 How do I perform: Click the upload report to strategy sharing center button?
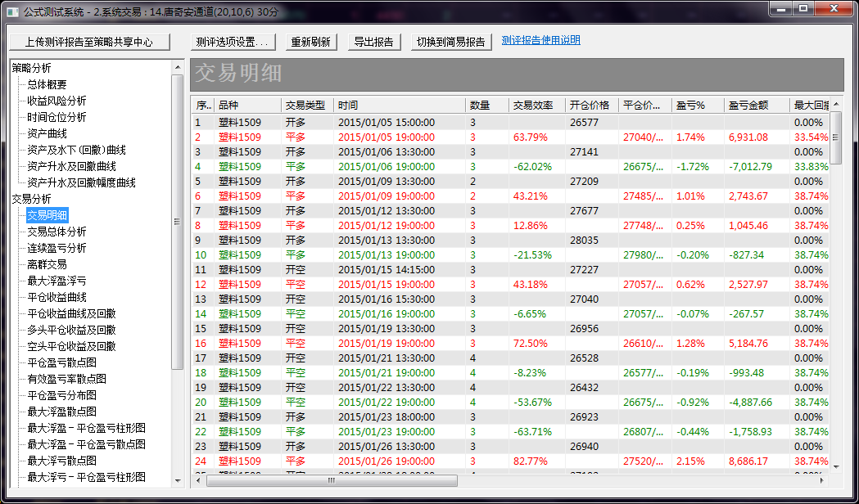88,42
